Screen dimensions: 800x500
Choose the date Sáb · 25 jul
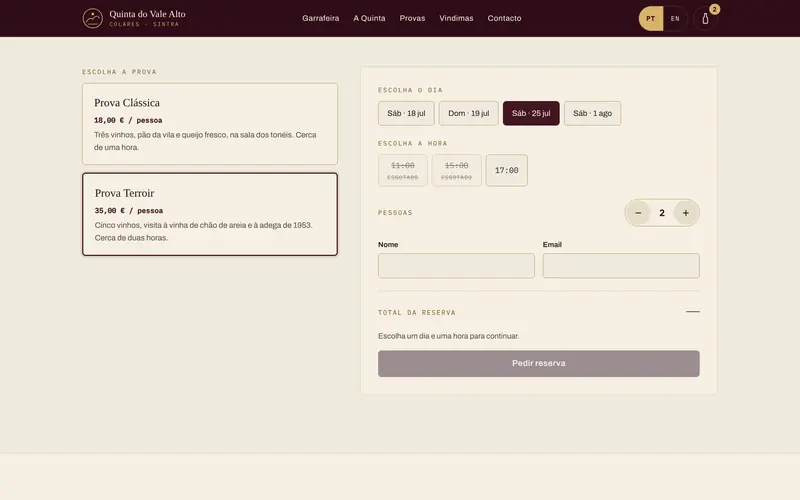531,113
